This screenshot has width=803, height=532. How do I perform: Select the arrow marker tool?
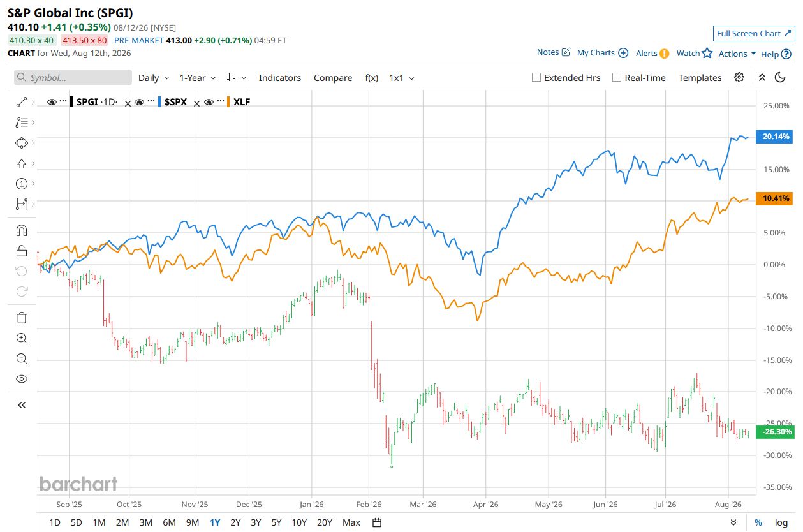(x=21, y=163)
